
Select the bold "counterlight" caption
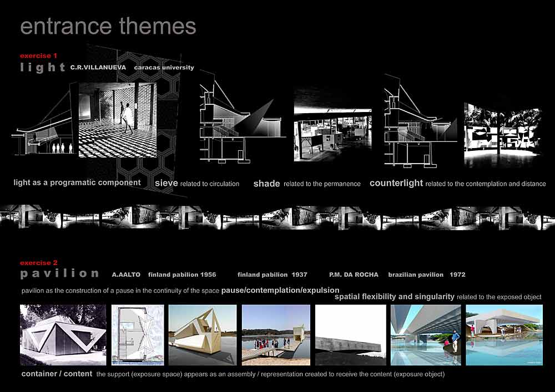click(396, 183)
